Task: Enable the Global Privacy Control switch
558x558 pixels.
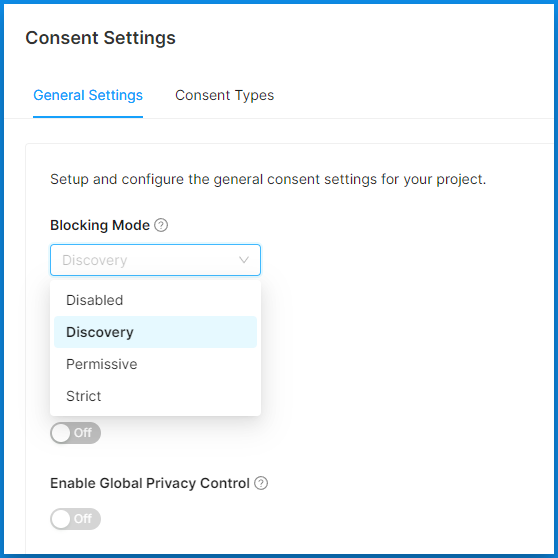Action: 75,519
